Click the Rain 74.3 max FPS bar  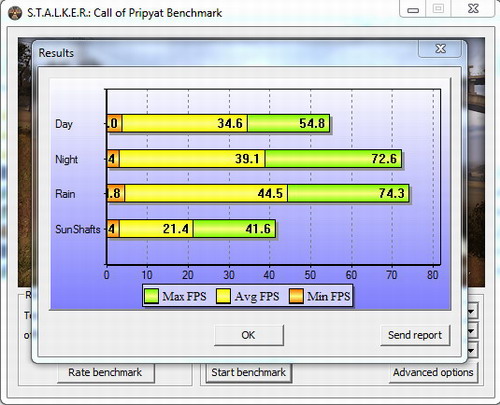pyautogui.click(x=348, y=193)
